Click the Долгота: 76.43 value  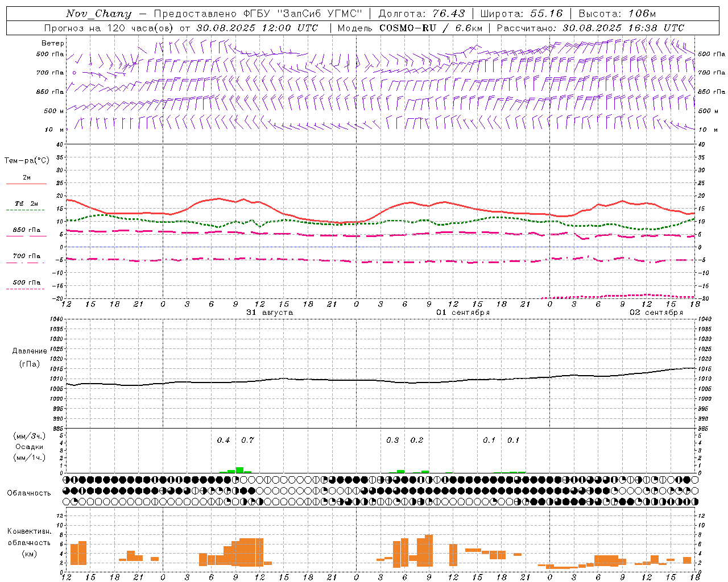(x=421, y=14)
